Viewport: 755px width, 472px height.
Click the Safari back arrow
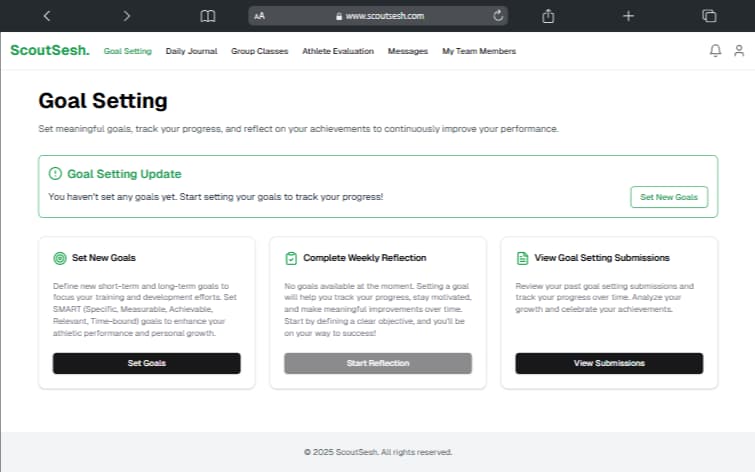(x=47, y=16)
